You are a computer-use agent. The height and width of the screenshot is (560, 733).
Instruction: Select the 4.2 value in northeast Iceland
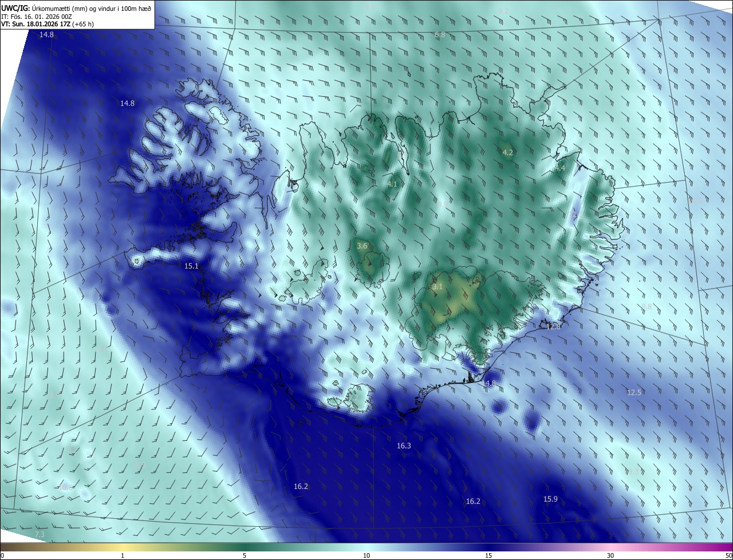(x=507, y=152)
